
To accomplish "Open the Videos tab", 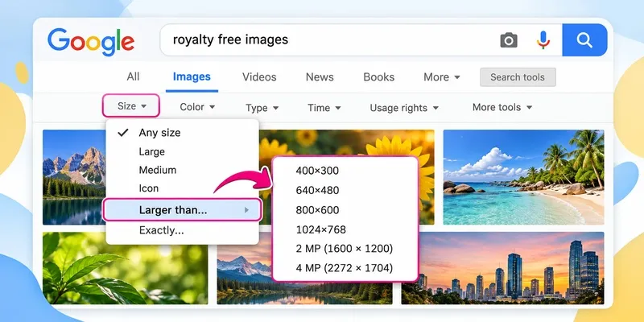I will point(259,76).
